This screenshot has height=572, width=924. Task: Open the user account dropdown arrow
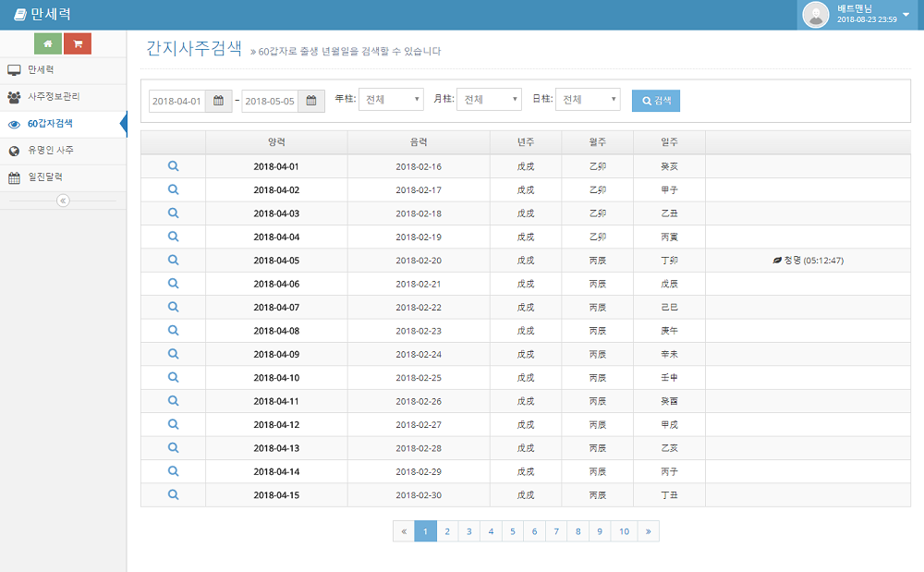pos(906,15)
